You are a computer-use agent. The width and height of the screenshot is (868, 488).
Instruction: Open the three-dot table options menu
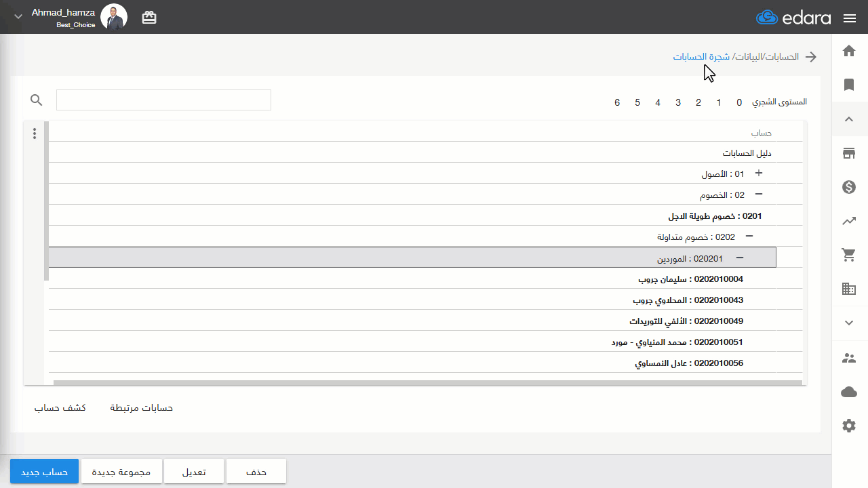[x=35, y=134]
